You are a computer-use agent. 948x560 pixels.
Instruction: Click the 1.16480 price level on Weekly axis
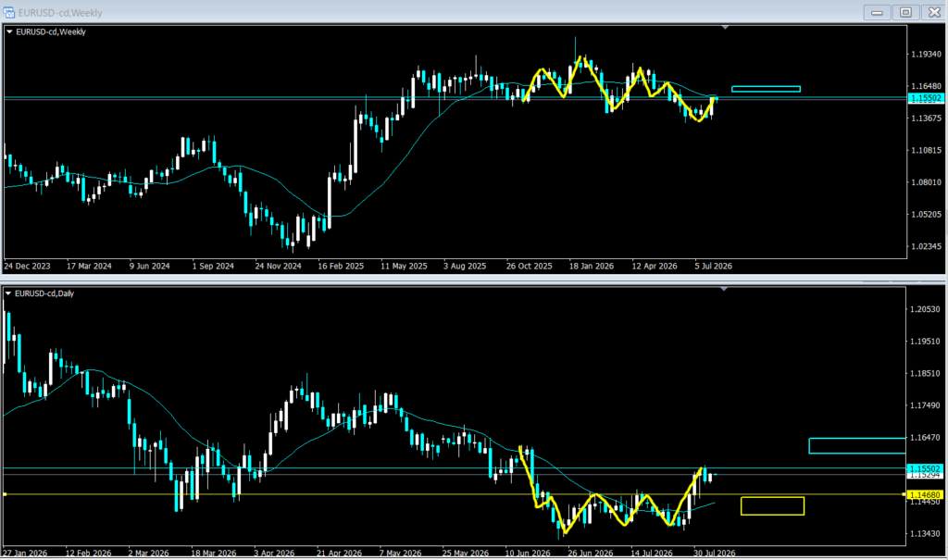[x=926, y=86]
